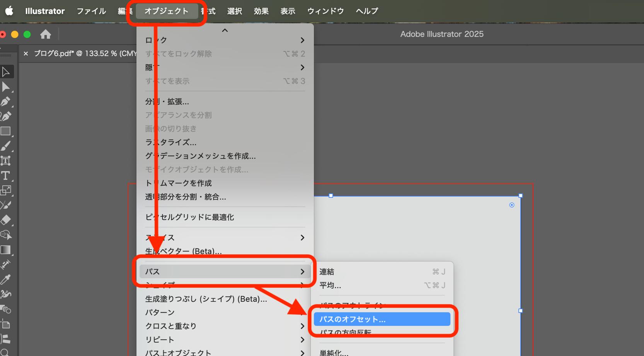Open the 表示 menu

click(x=288, y=11)
